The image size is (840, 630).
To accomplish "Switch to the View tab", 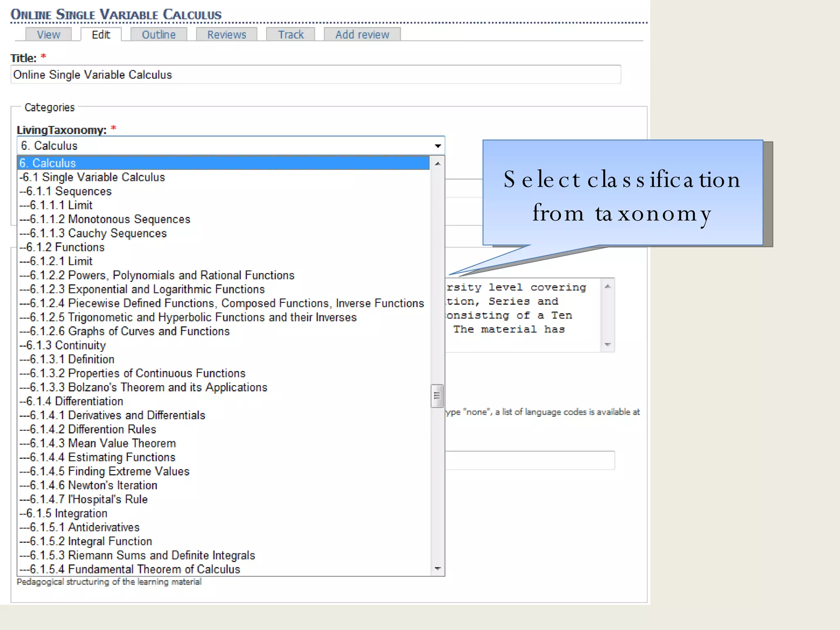I will (48, 34).
